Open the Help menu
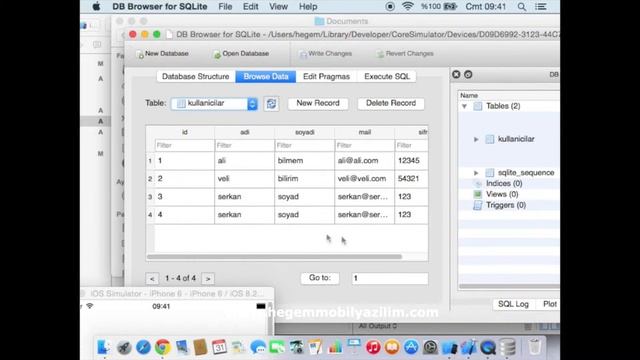Image resolution: width=640 pixels, height=360 pixels. [308, 7]
